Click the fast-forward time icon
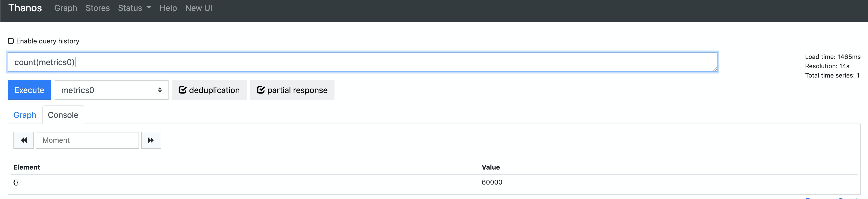 (151, 140)
